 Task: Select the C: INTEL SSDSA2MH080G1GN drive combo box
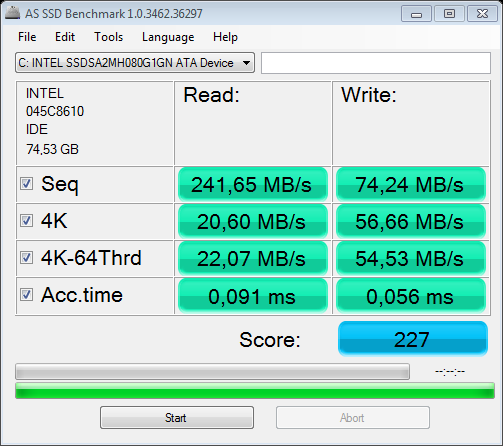(x=135, y=63)
